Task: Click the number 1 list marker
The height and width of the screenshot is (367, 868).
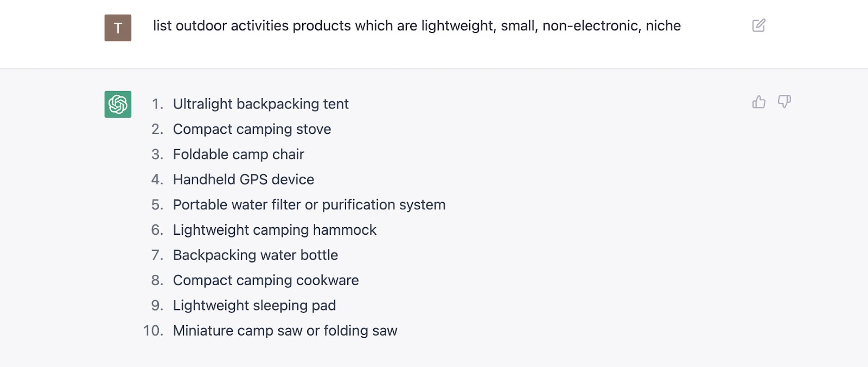Action: (157, 104)
